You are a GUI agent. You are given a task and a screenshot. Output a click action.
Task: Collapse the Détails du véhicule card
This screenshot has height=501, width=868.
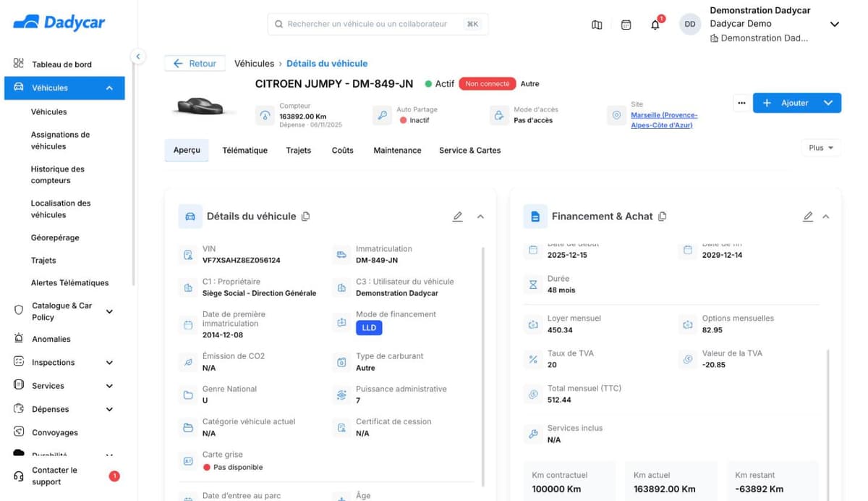(x=480, y=216)
